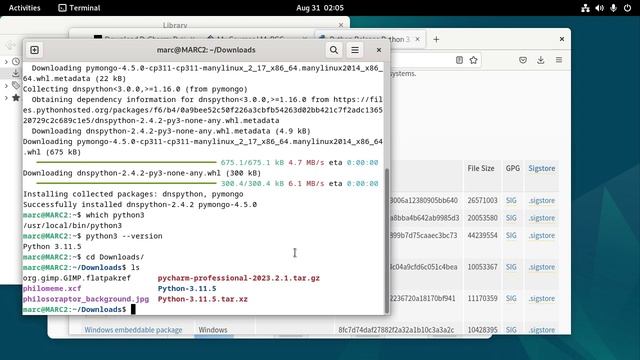
Task: Click Python-3.11.5.tar.xz in terminal listing
Action: coord(203,299)
